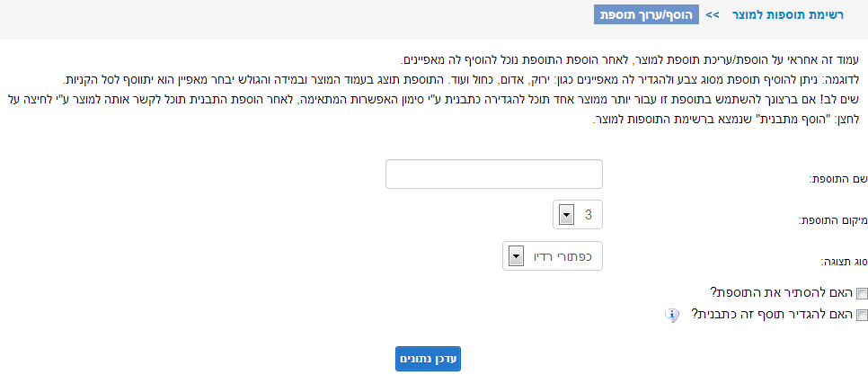This screenshot has height=384, width=868.
Task: Expand the מיקום התוספת dropdown arrow
Action: (x=567, y=215)
